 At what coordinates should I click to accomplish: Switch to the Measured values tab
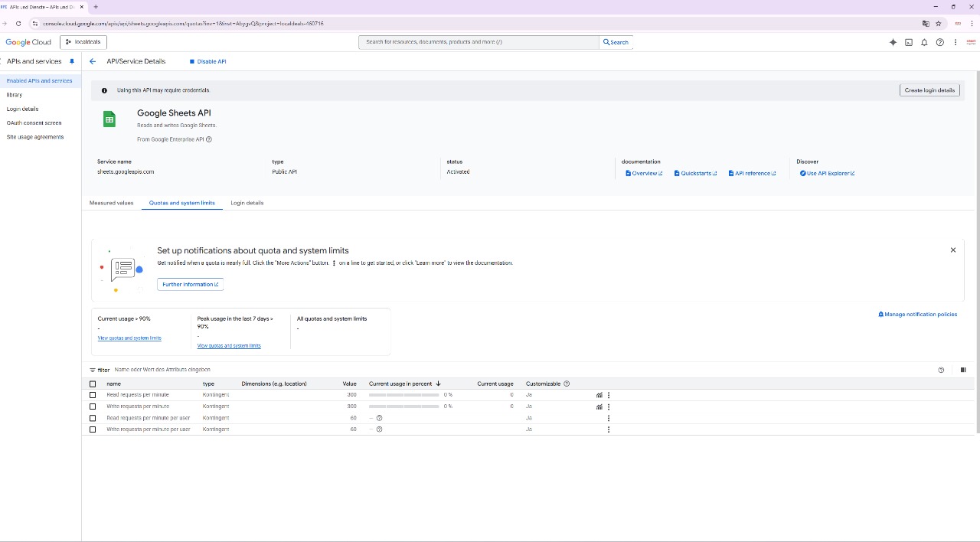111,203
